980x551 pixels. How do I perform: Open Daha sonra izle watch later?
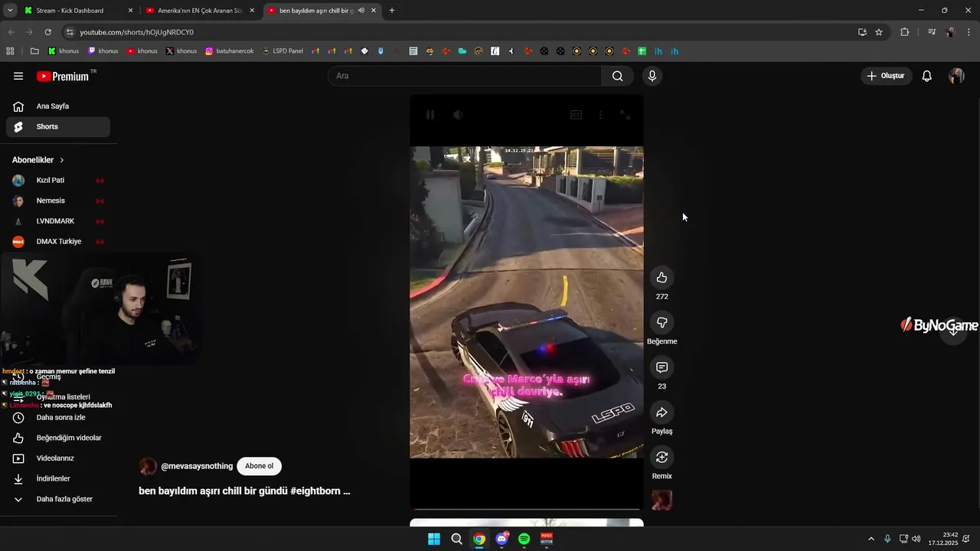[58, 418]
